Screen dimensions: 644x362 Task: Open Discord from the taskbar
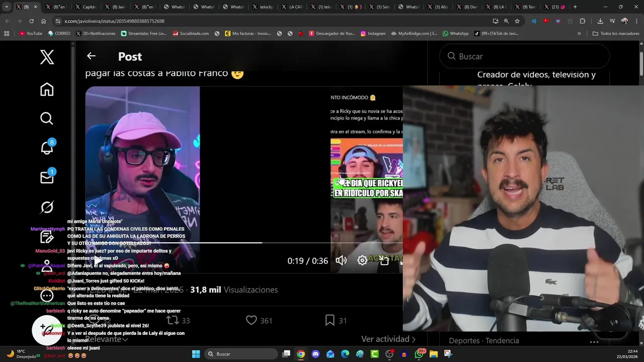[315, 354]
